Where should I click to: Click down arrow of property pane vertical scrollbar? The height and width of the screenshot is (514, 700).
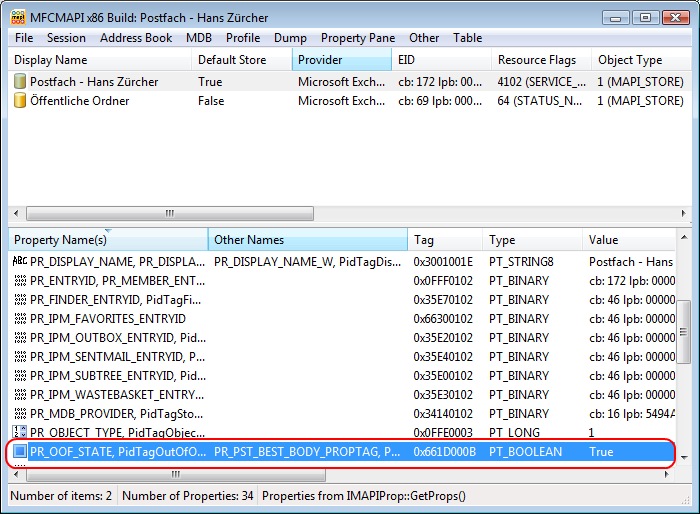[684, 457]
